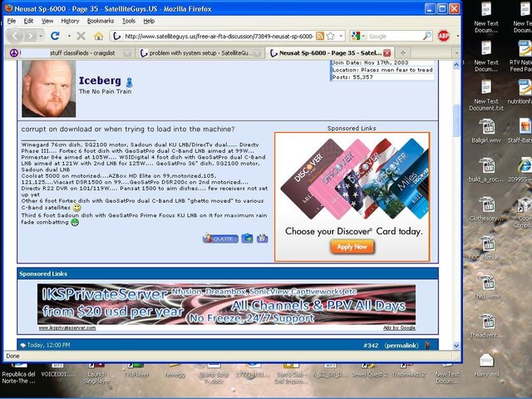Click the RSS feed icon in address bar

(319, 36)
